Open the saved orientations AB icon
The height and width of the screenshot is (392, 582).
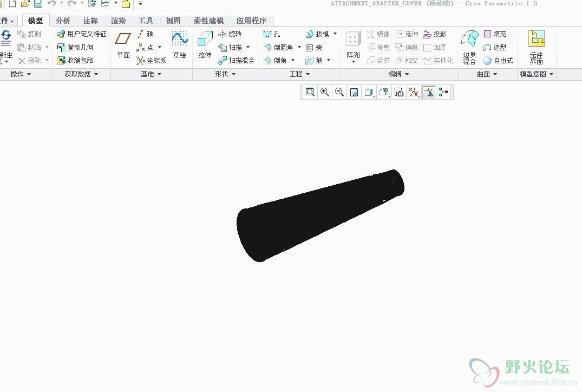384,92
